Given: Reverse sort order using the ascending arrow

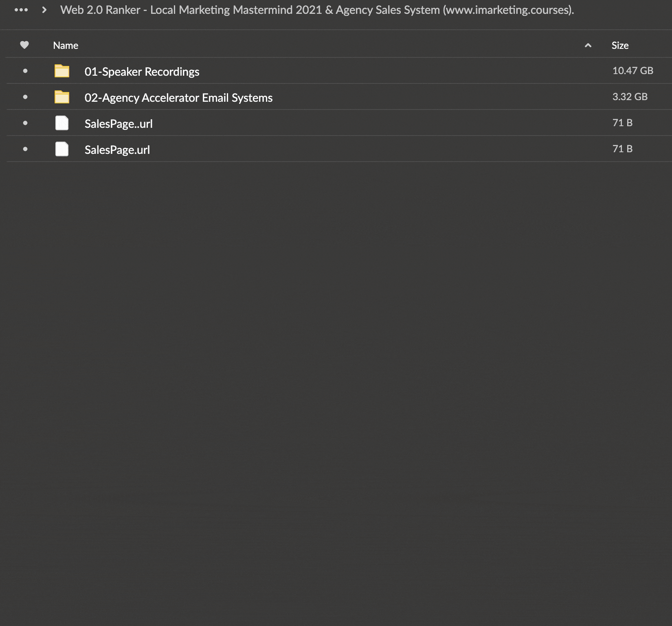Looking at the screenshot, I should point(588,46).
